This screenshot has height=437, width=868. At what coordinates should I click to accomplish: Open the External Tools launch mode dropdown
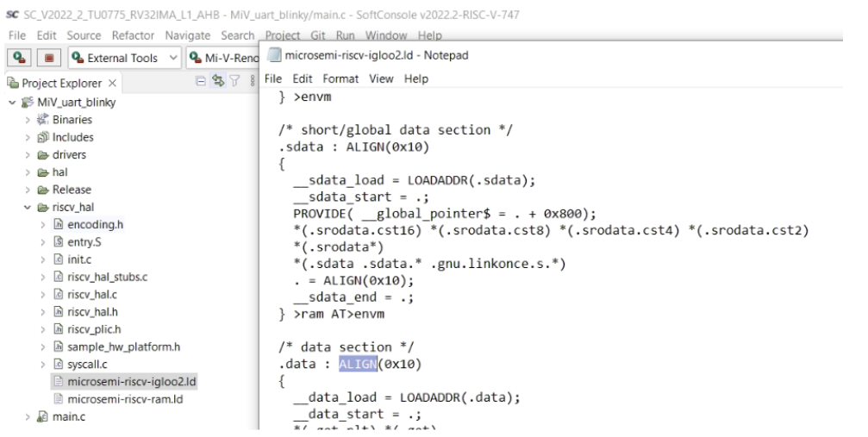[173, 58]
